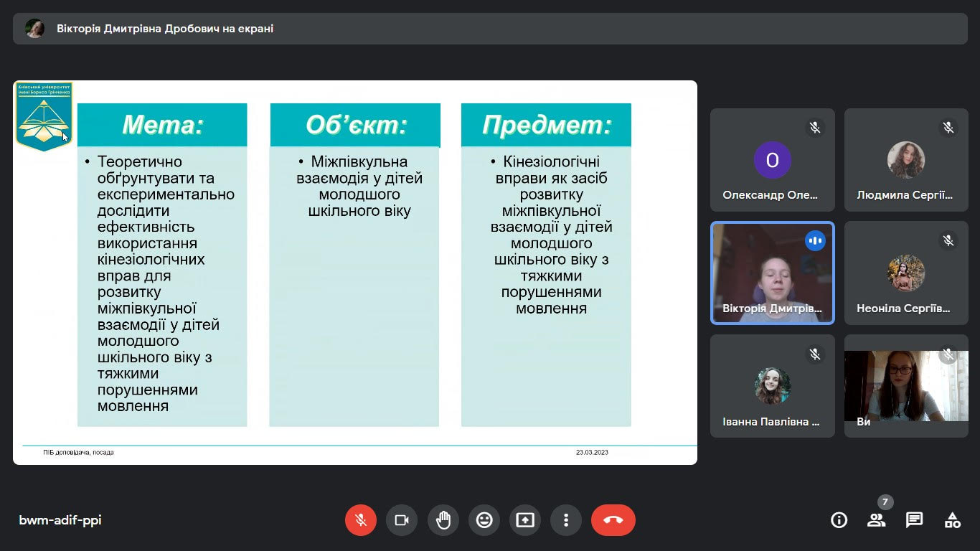Viewport: 980px width, 551px height.
Task: Click Вікторія Дмитрівна speaking video tile
Action: 773,273
